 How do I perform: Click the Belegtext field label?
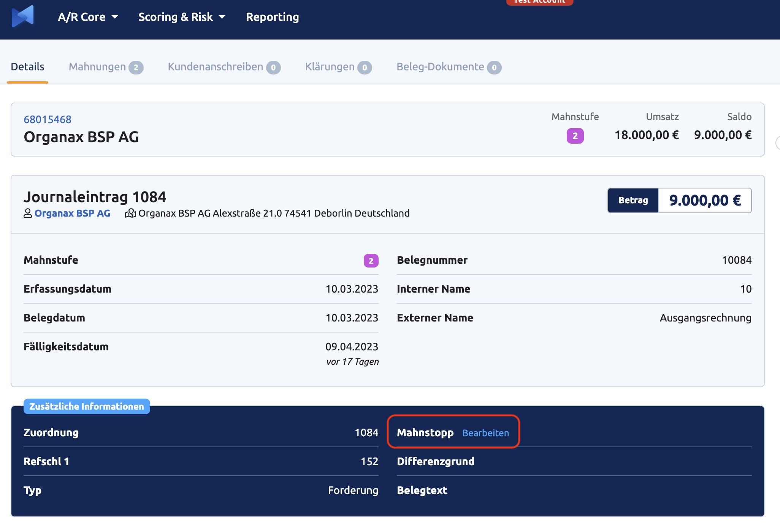pos(422,491)
